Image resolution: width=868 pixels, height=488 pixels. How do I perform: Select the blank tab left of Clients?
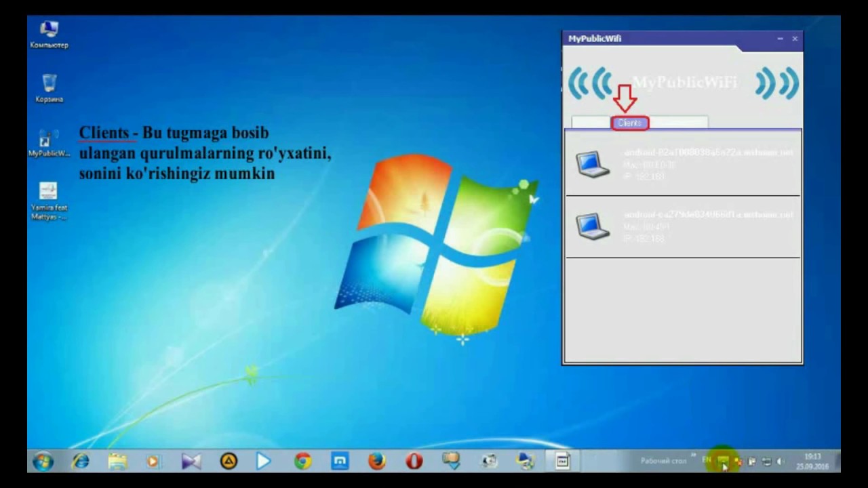(x=592, y=123)
